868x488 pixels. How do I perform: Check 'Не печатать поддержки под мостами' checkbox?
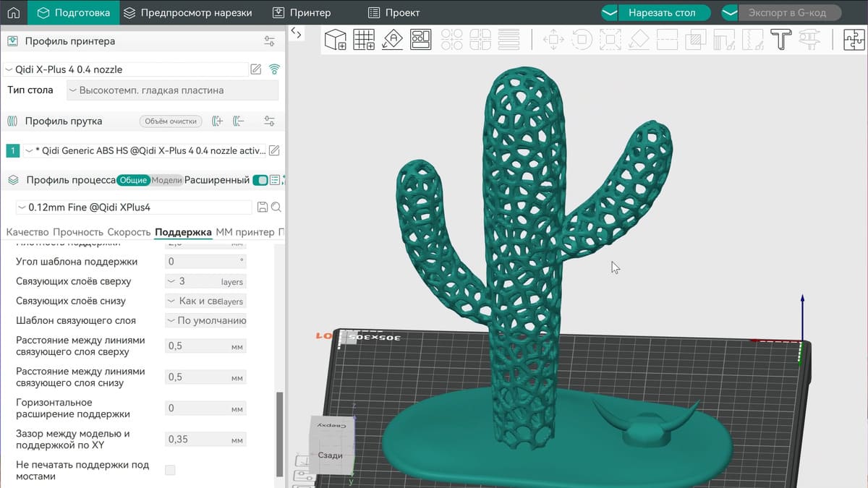point(170,471)
